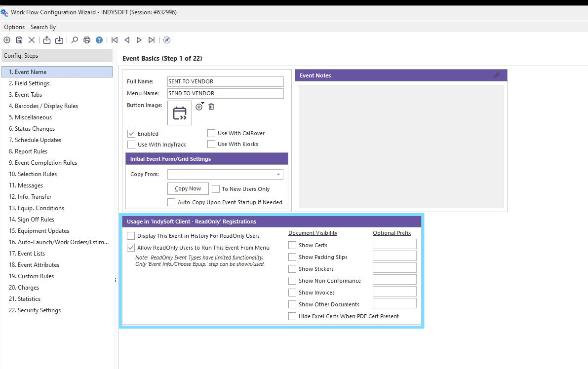Viewport: 588px width, 369px height.
Task: Open the Options menu
Action: pyautogui.click(x=14, y=27)
